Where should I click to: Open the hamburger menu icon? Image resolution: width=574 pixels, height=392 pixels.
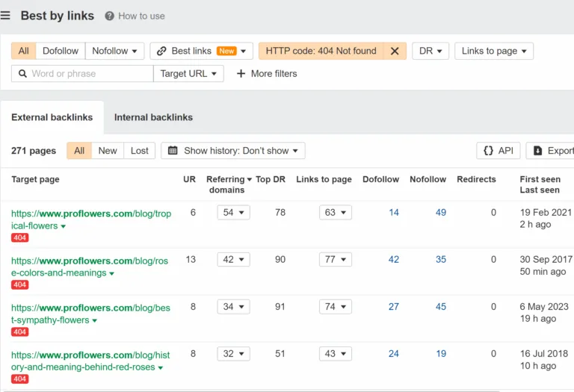coord(5,16)
